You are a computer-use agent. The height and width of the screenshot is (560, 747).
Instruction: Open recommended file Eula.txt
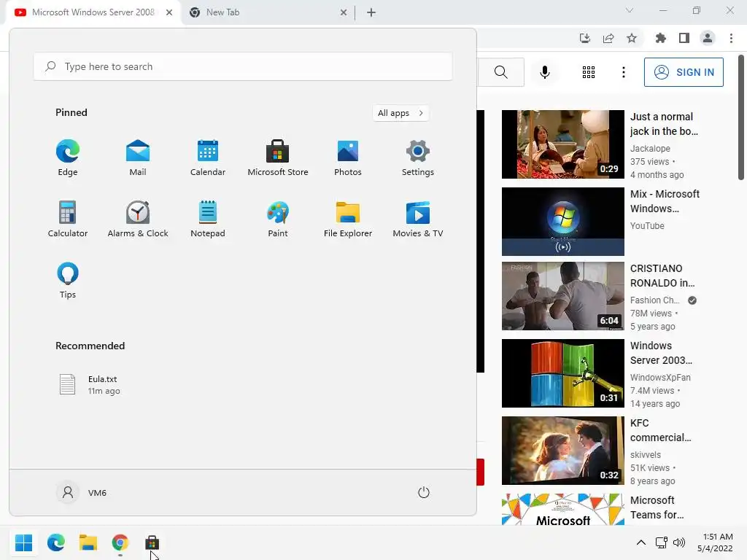pos(90,384)
